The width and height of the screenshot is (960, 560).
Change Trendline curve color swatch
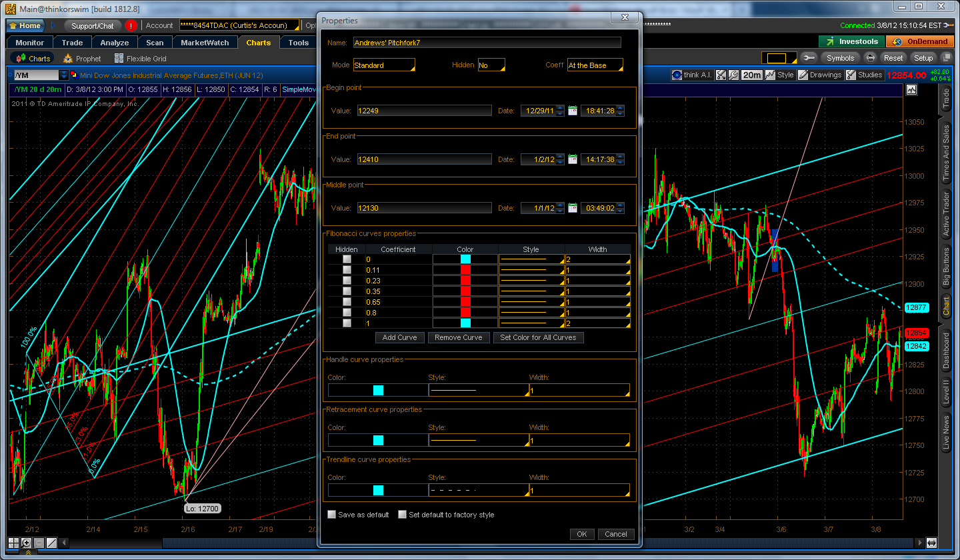tap(378, 491)
